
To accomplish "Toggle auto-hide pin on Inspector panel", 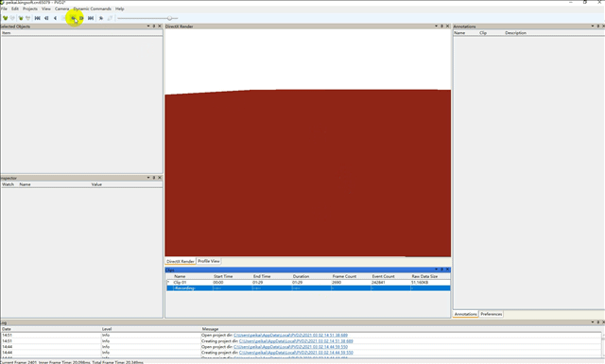I will (154, 178).
